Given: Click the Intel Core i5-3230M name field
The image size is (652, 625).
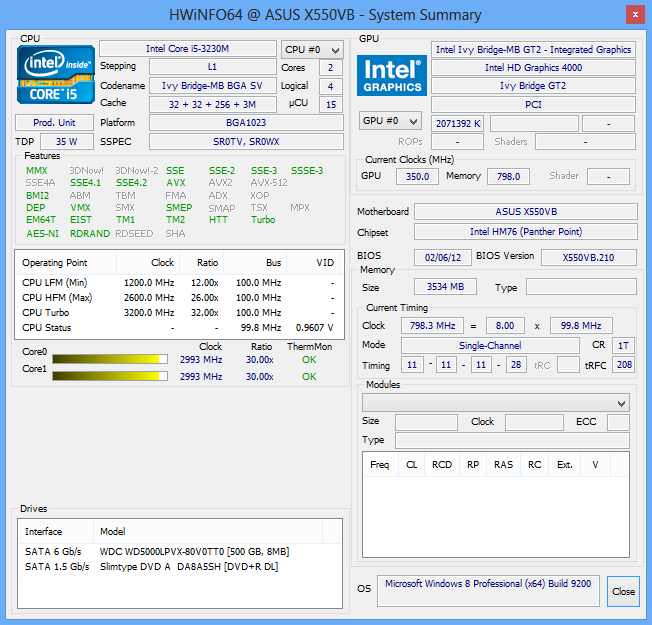Looking at the screenshot, I should (188, 49).
